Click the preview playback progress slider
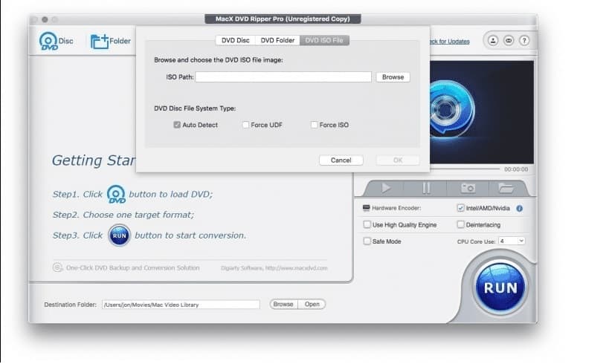The width and height of the screenshot is (606, 364). 465,169
